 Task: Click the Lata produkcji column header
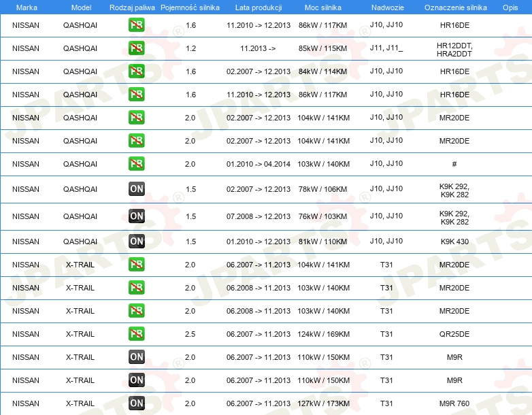(x=259, y=7)
